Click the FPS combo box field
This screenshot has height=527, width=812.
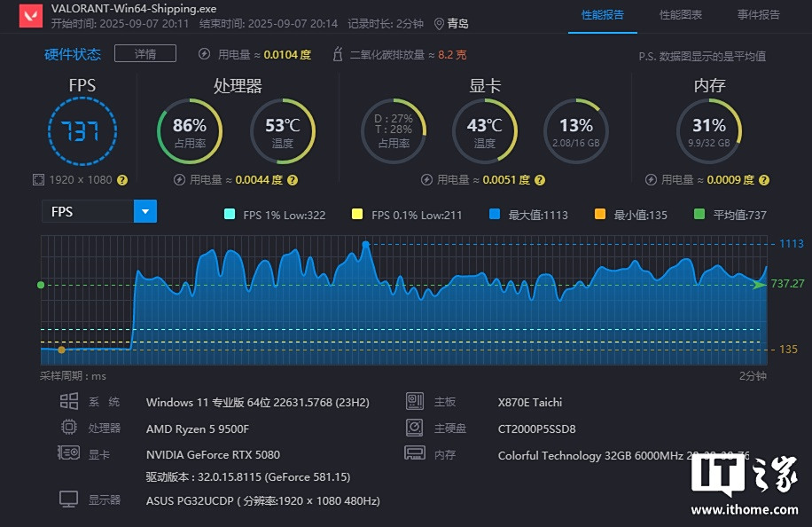[x=87, y=211]
